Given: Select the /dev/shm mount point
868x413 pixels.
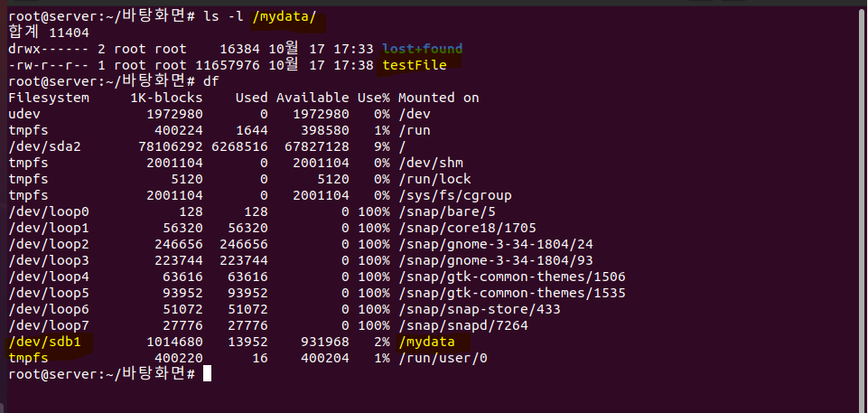Looking at the screenshot, I should point(431,163).
